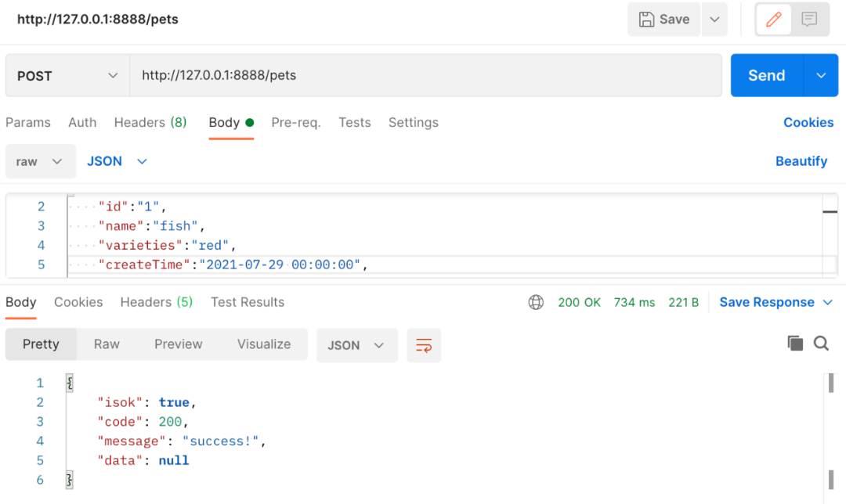Search the response with magnifier icon
The image size is (846, 504).
821,343
